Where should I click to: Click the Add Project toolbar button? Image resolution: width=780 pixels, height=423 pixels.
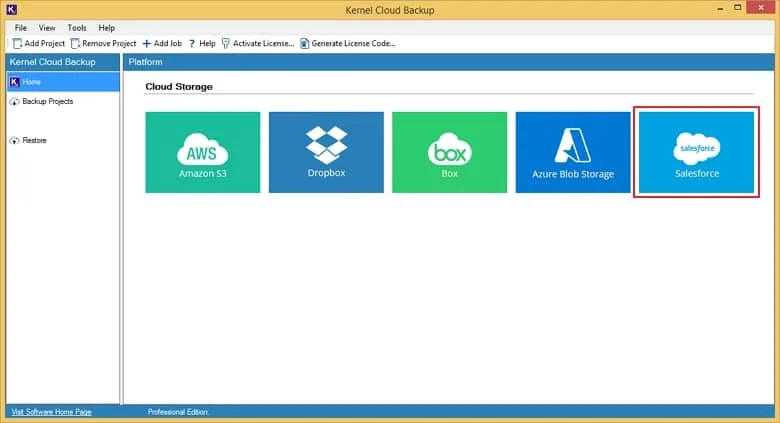[x=39, y=44]
